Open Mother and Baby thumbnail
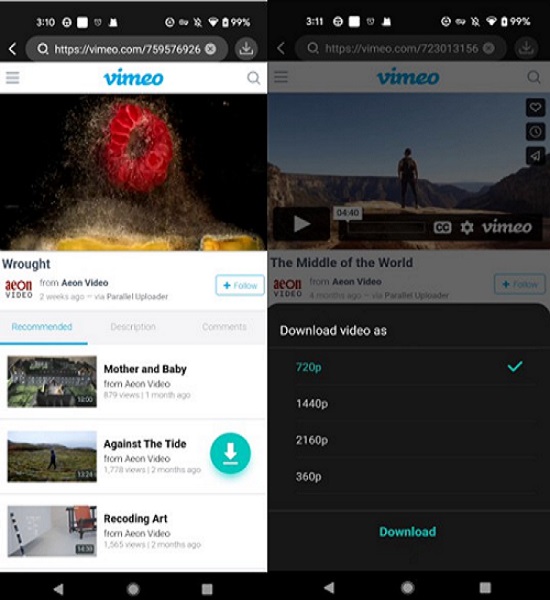550x600 pixels. point(52,382)
